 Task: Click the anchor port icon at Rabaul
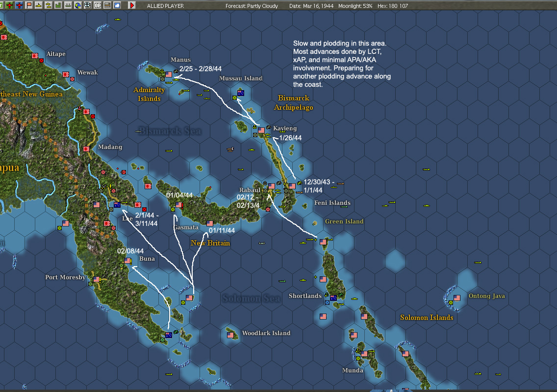point(265,183)
